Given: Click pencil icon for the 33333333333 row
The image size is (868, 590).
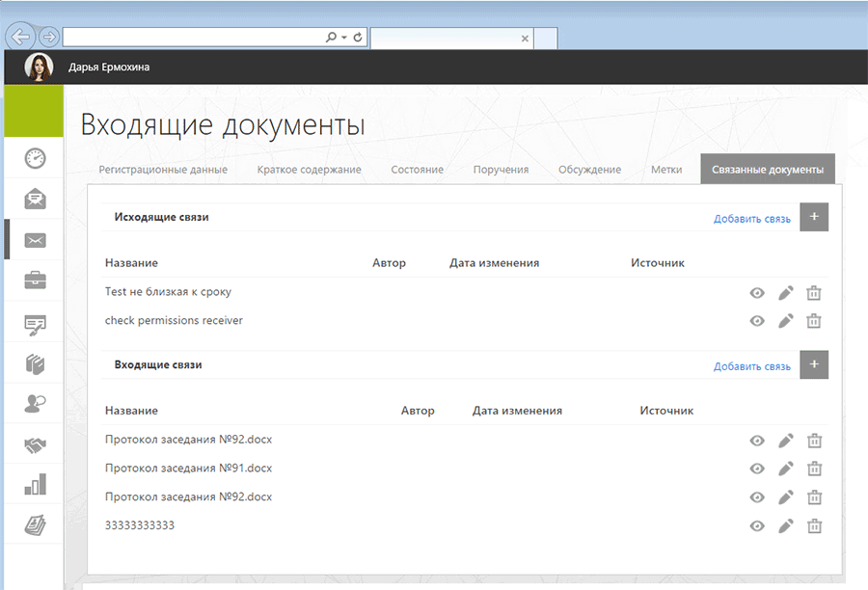Looking at the screenshot, I should click(786, 526).
